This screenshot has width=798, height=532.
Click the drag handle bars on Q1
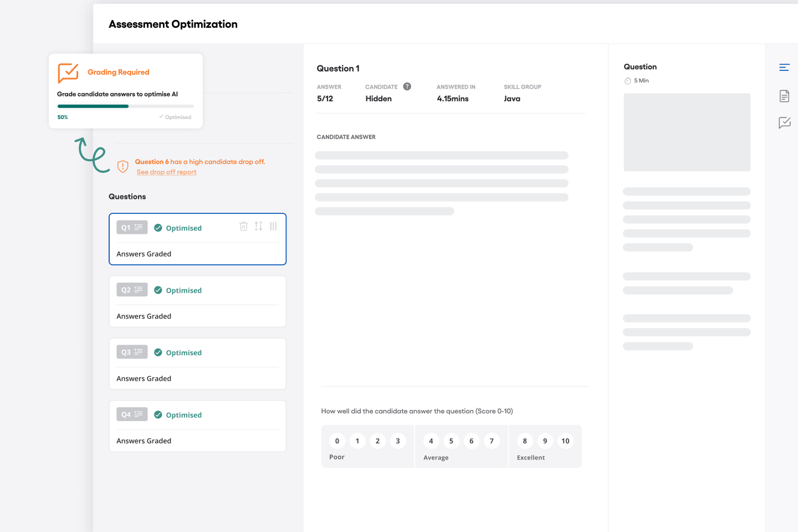tap(273, 226)
